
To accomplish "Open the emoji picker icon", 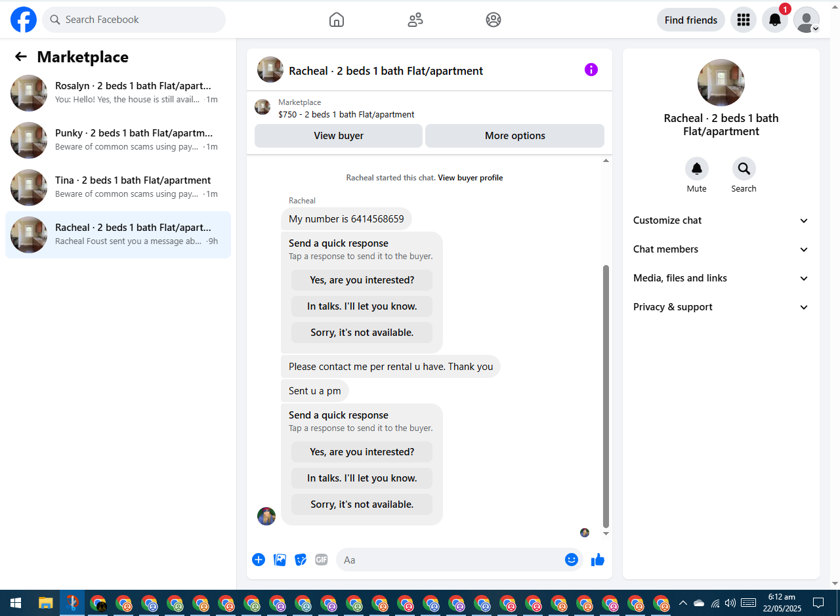I will pos(572,560).
